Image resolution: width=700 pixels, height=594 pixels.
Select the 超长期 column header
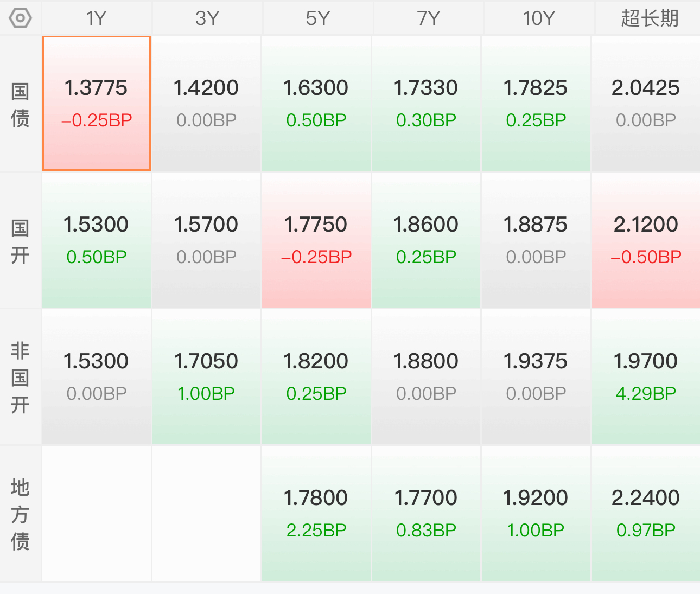(650, 18)
